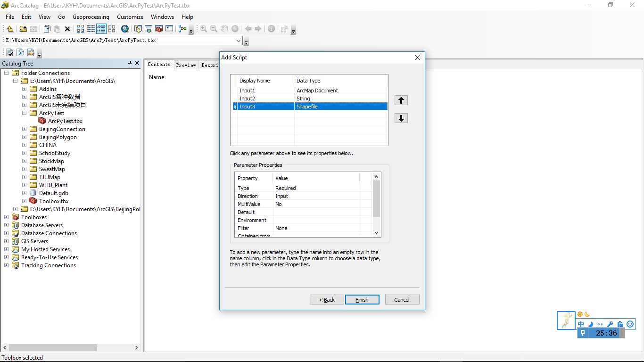
Task: Click the IME smiley face icon
Action: pos(630,324)
